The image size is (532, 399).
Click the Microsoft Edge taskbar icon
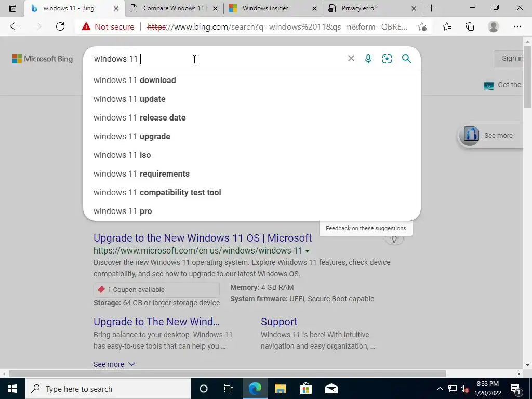click(x=255, y=389)
